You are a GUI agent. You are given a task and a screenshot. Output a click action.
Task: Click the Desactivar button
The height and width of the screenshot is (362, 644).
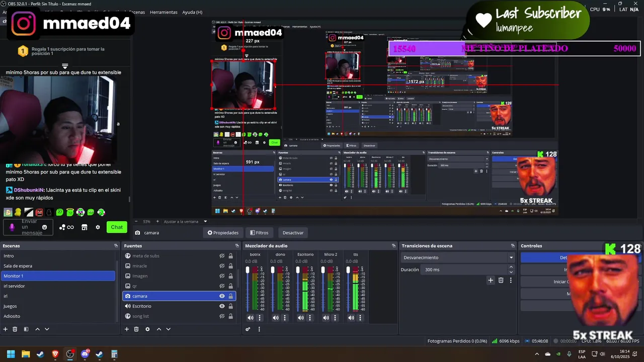(293, 233)
